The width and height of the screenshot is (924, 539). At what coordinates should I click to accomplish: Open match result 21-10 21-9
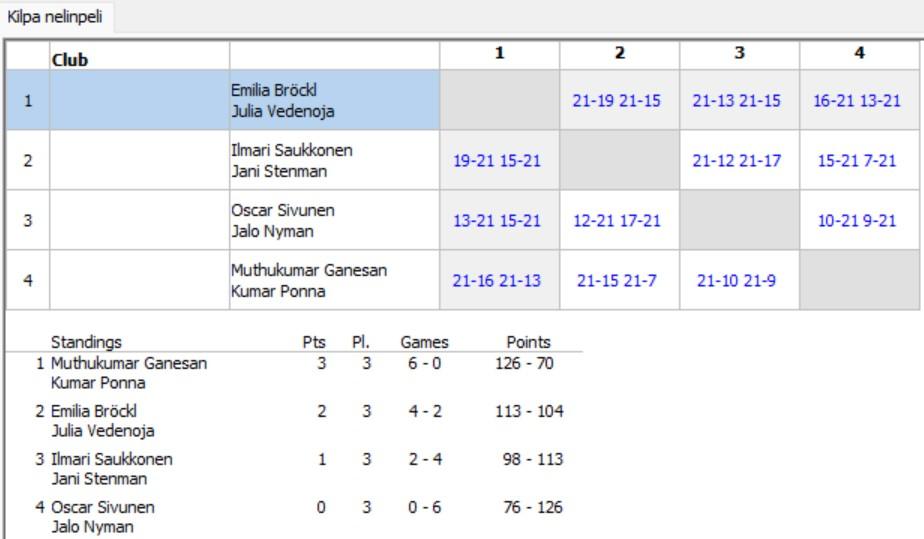point(737,280)
